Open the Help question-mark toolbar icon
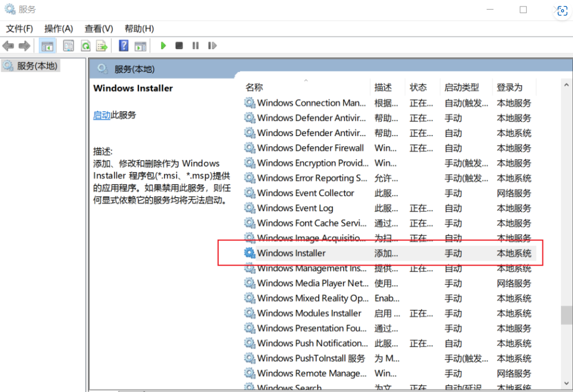The width and height of the screenshot is (573, 392). (123, 46)
